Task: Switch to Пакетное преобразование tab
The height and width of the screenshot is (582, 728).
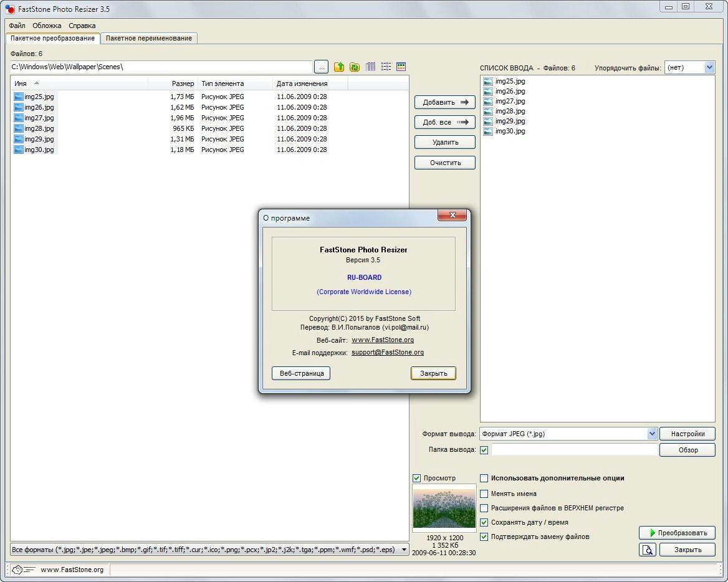Action: pyautogui.click(x=52, y=38)
